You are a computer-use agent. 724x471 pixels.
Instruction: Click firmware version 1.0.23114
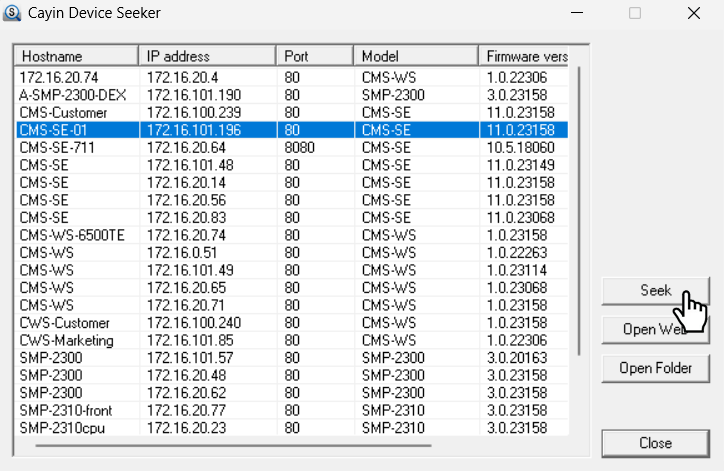pyautogui.click(x=517, y=271)
